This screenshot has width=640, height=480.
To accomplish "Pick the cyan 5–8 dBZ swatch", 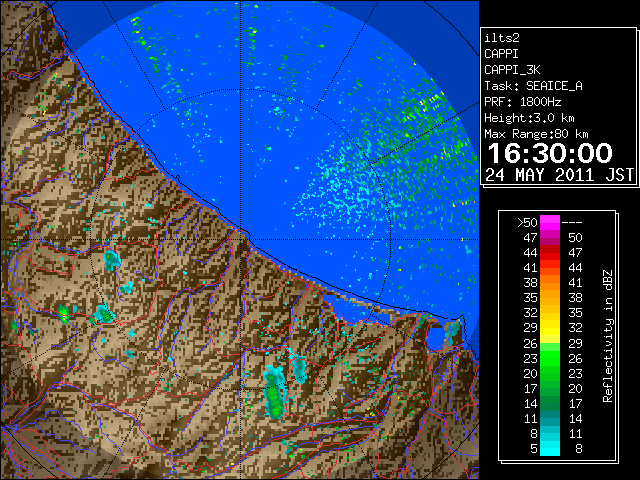I will click(550, 449).
